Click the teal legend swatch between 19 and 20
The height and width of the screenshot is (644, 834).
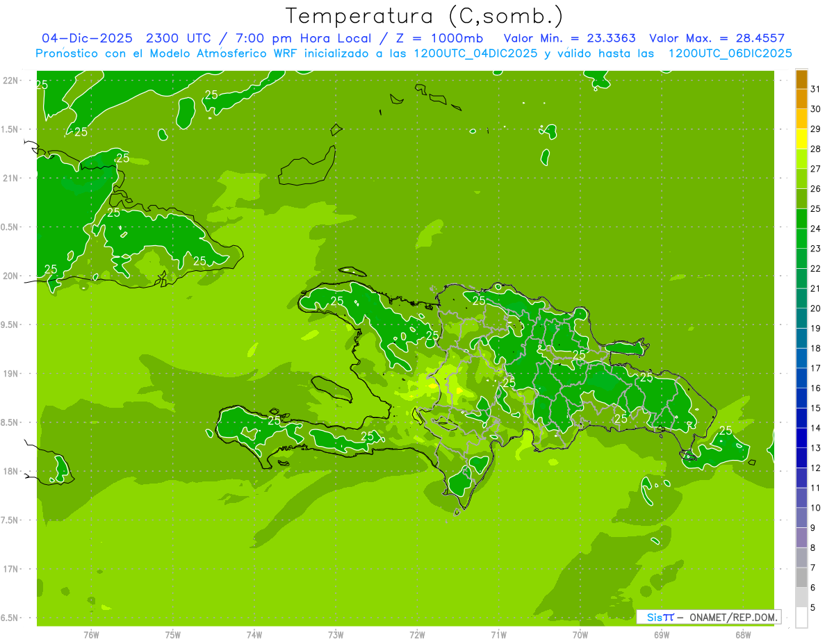click(x=801, y=318)
